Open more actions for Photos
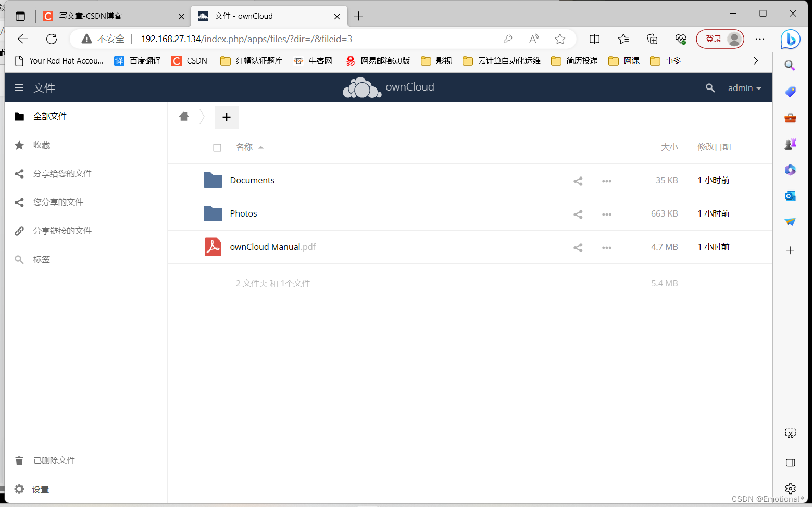 coord(607,214)
